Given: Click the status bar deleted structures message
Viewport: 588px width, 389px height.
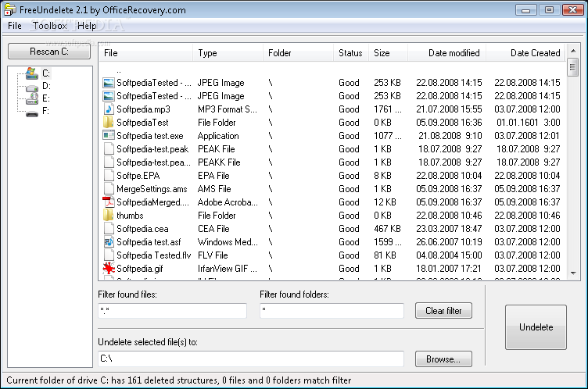Looking at the screenshot, I should (179, 380).
